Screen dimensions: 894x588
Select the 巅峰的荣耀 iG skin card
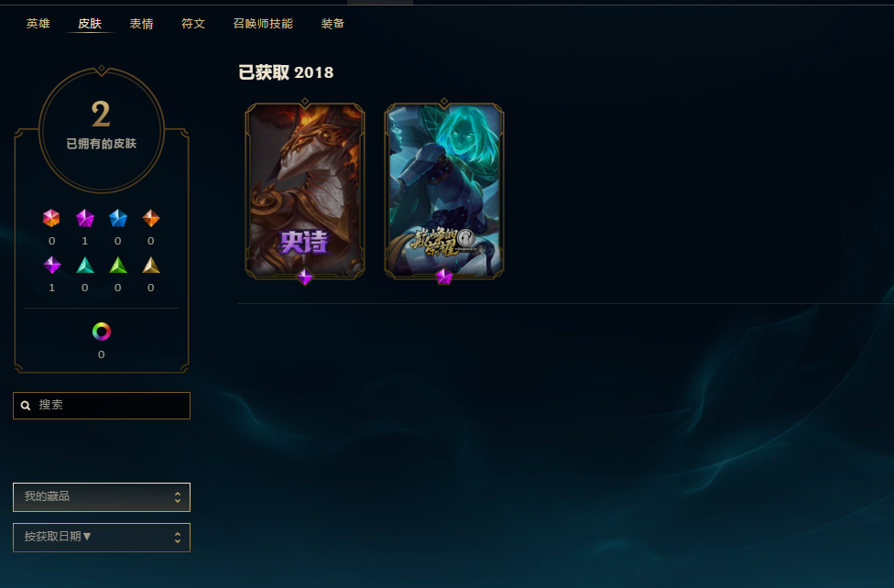(x=444, y=191)
